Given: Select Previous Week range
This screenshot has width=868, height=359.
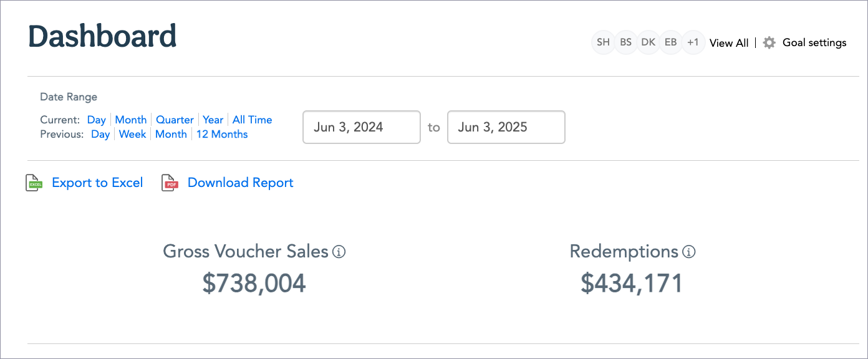Looking at the screenshot, I should click(132, 134).
